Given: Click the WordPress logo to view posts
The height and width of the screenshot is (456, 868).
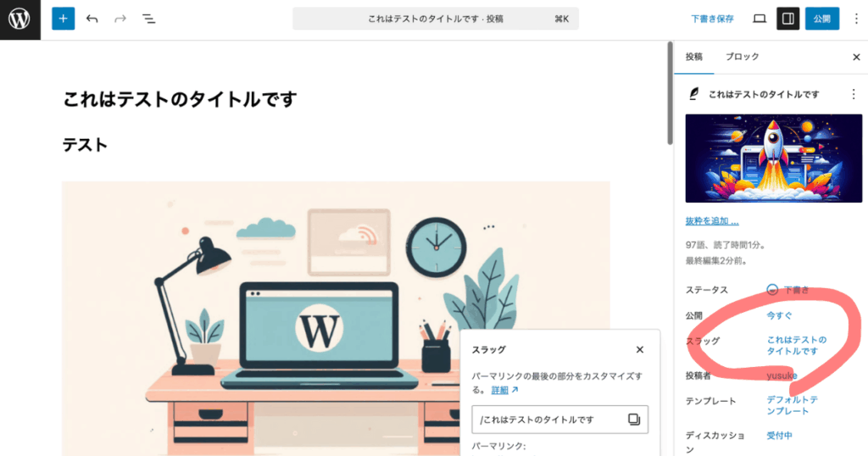Looking at the screenshot, I should click(20, 19).
